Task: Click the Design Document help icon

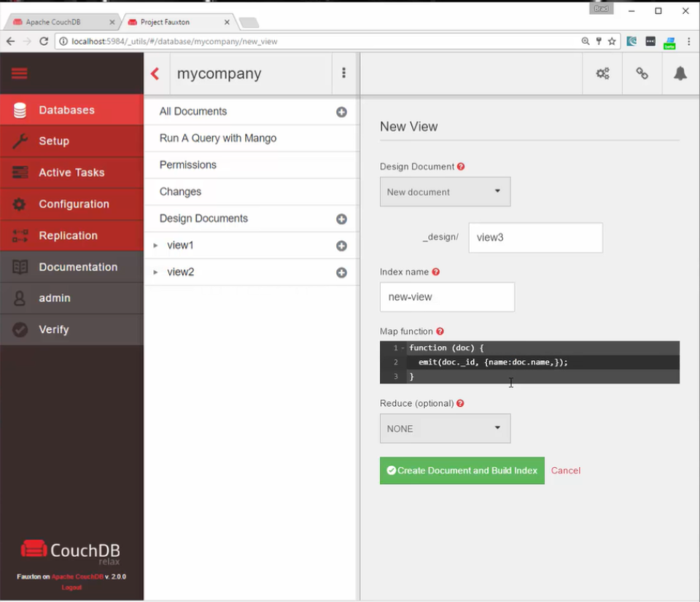Action: click(461, 166)
